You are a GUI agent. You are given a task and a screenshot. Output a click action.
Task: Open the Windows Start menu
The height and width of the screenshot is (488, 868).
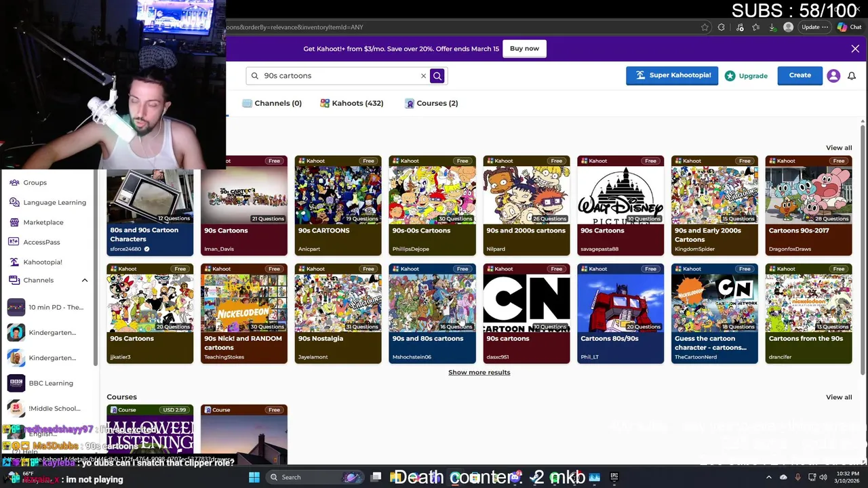pyautogui.click(x=254, y=477)
